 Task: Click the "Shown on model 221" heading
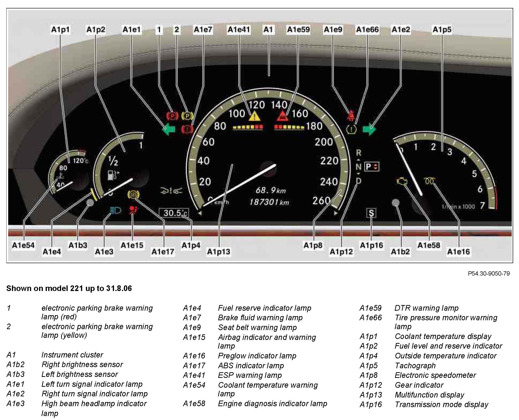pos(69,288)
